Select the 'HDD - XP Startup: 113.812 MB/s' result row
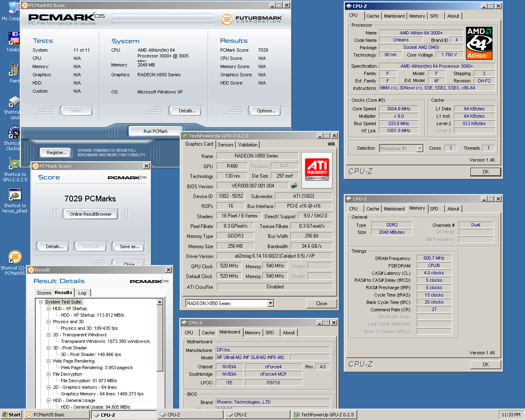 point(92,315)
